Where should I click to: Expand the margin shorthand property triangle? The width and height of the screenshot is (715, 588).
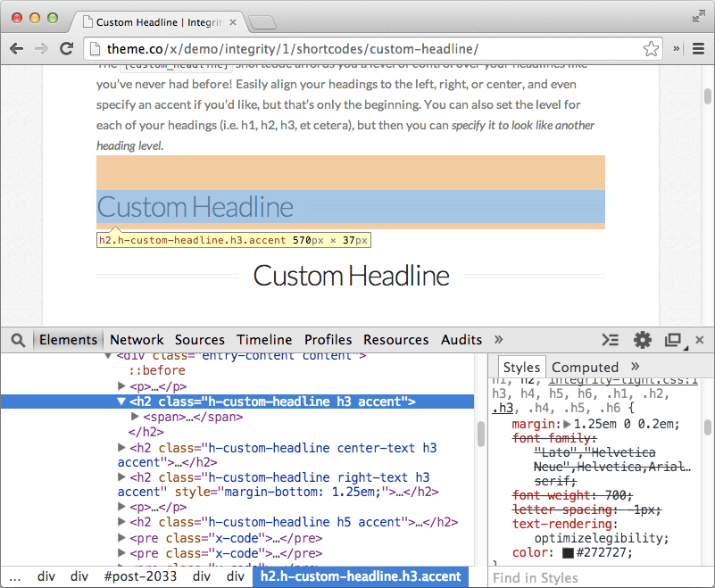[567, 425]
